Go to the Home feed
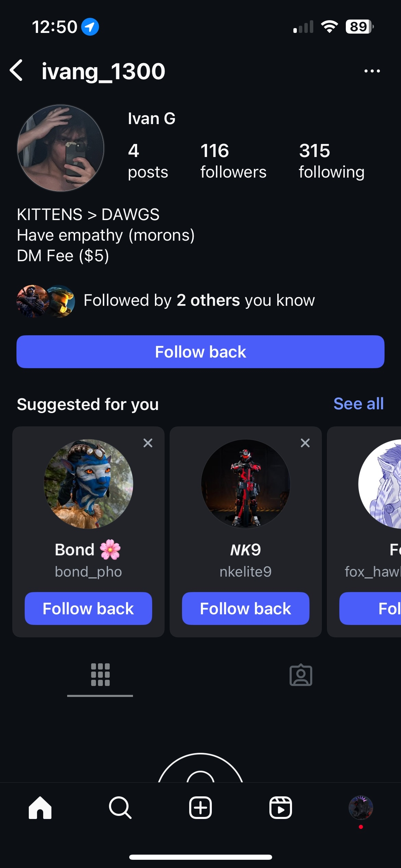 click(40, 808)
